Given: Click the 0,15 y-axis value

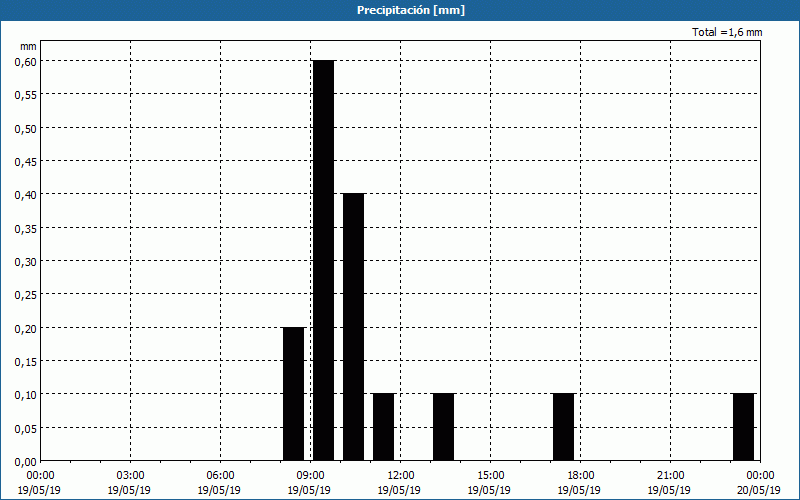Looking at the screenshot, I should pyautogui.click(x=26, y=362).
